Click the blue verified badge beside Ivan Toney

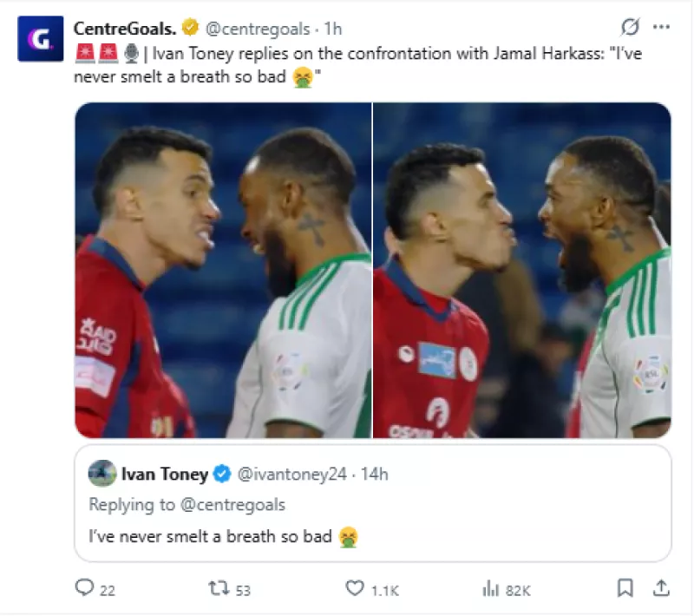click(x=222, y=474)
